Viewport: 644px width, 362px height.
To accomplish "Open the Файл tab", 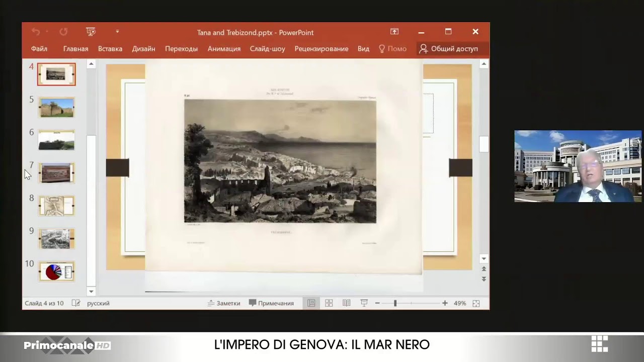I will tap(39, 49).
